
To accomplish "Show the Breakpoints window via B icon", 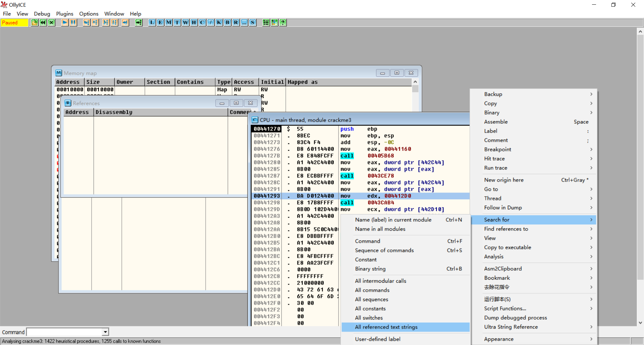I will click(227, 22).
